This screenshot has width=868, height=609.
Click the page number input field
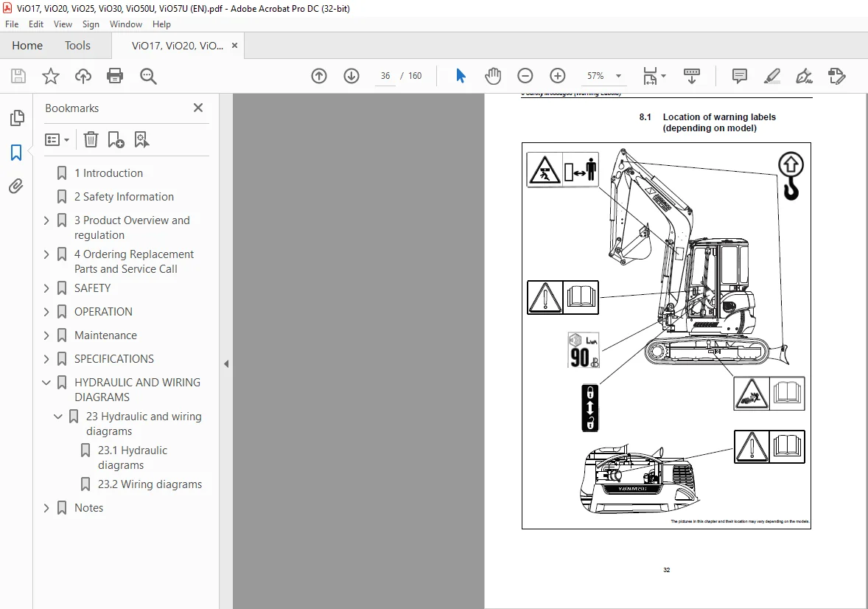click(385, 76)
